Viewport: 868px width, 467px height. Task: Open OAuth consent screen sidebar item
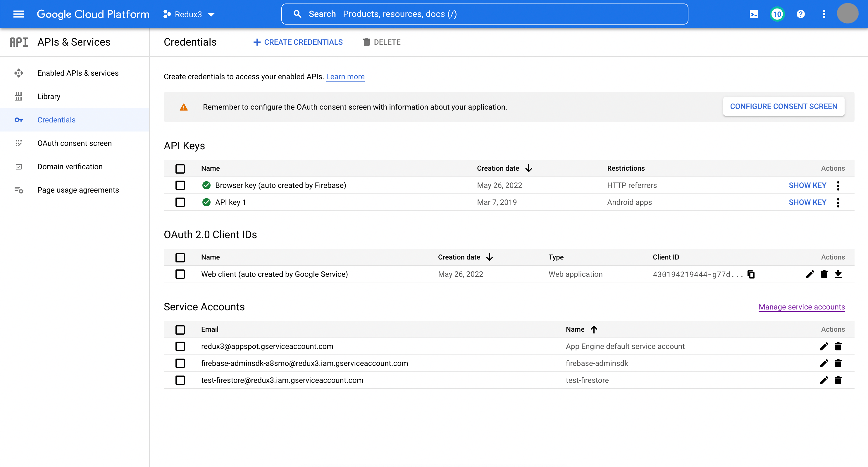coord(75,143)
